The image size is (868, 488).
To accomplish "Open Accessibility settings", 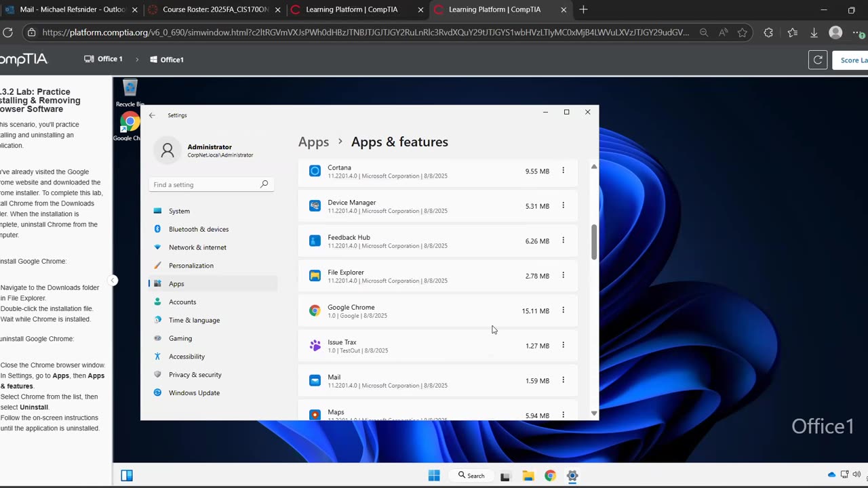I will click(213, 357).
